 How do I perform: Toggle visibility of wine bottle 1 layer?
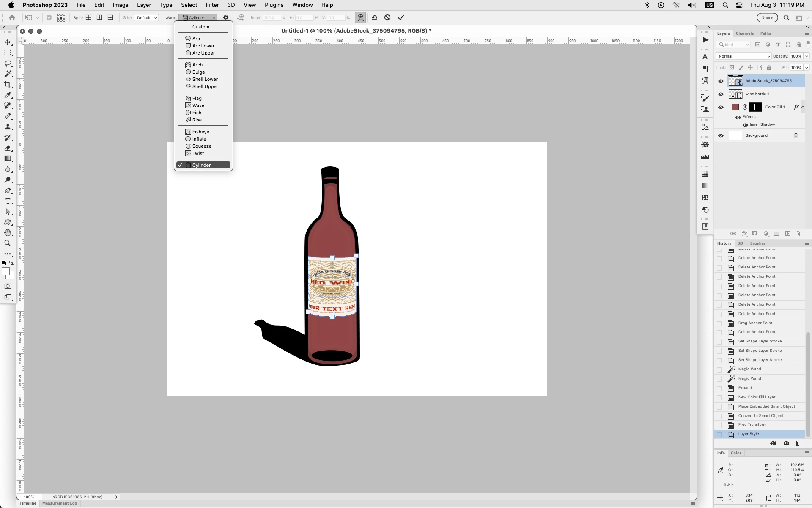721,94
